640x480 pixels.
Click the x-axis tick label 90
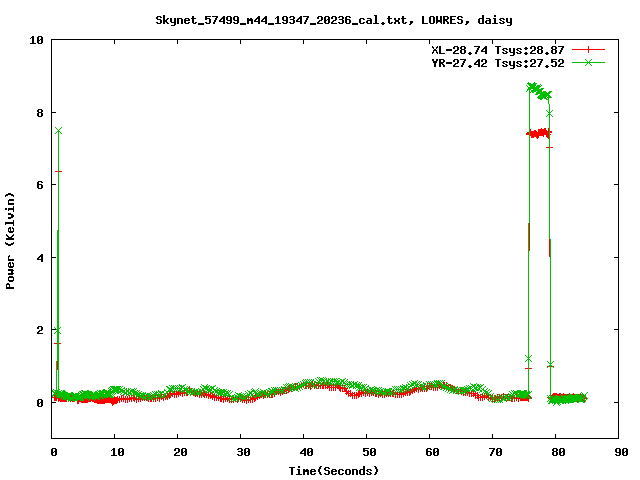point(621,452)
